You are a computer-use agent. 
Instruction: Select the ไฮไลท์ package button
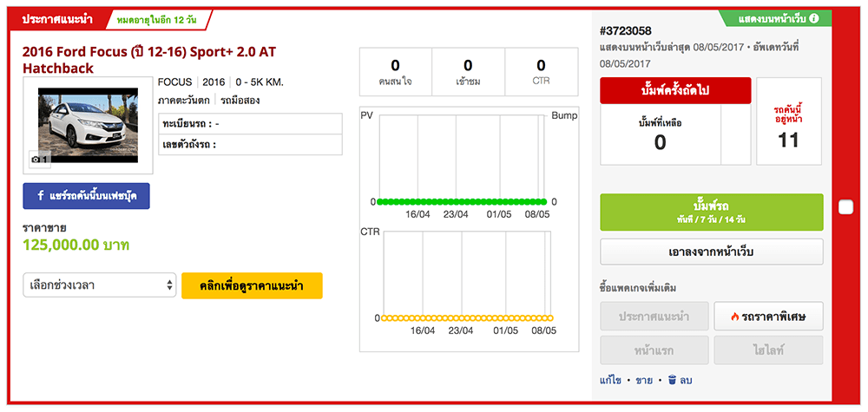click(768, 350)
